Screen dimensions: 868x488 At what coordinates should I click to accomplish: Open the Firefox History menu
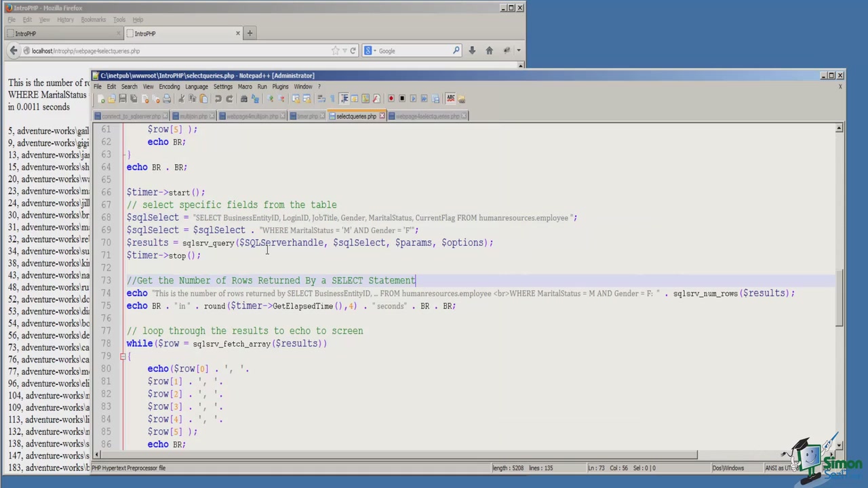click(x=65, y=20)
